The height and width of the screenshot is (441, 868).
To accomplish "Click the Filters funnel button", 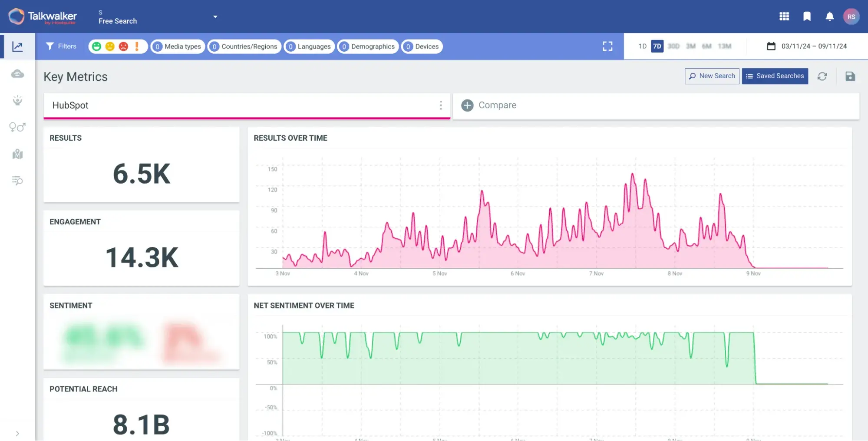I will 61,46.
